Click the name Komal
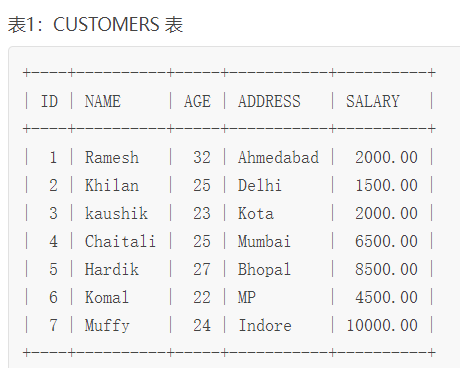The height and width of the screenshot is (368, 460). (x=107, y=297)
